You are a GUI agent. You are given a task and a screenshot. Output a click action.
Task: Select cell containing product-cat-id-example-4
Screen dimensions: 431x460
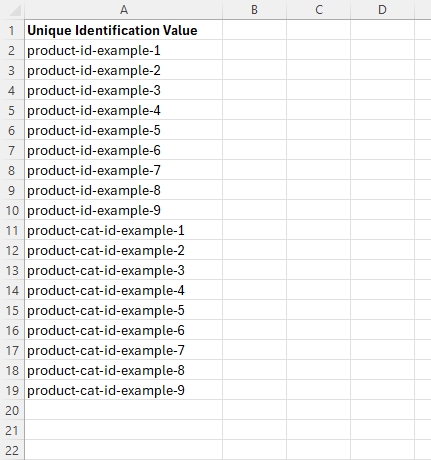point(124,290)
